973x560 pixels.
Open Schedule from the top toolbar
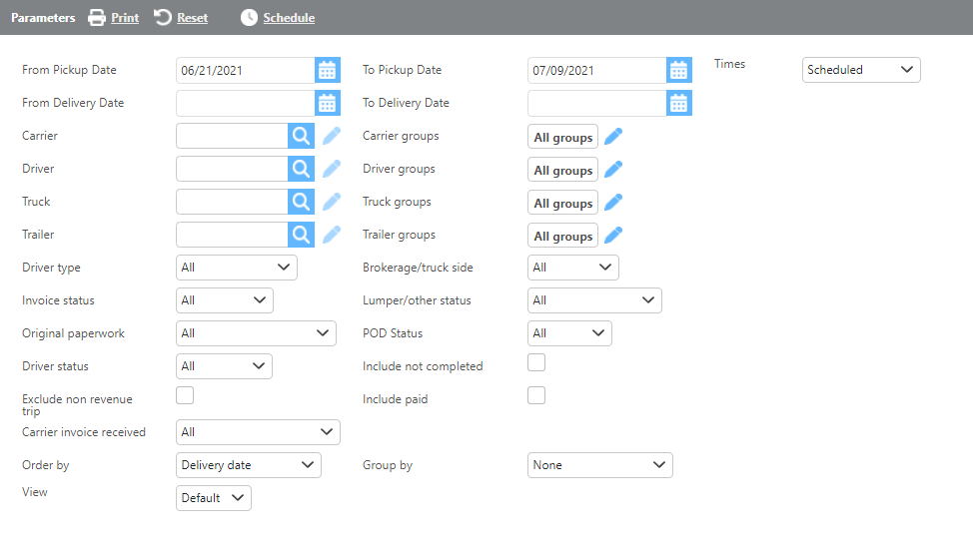pyautogui.click(x=278, y=18)
